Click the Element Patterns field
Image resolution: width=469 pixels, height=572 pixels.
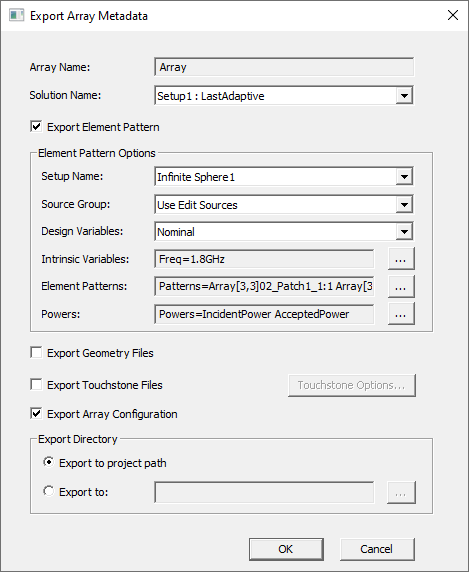(x=264, y=286)
